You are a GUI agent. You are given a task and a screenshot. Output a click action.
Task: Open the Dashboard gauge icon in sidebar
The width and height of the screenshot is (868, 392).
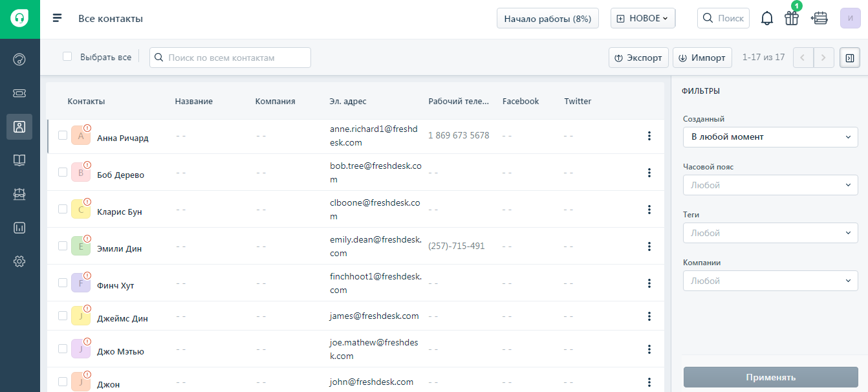19,60
